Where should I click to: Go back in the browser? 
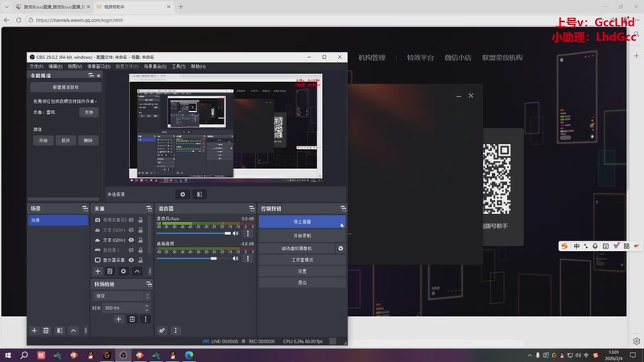[6, 19]
